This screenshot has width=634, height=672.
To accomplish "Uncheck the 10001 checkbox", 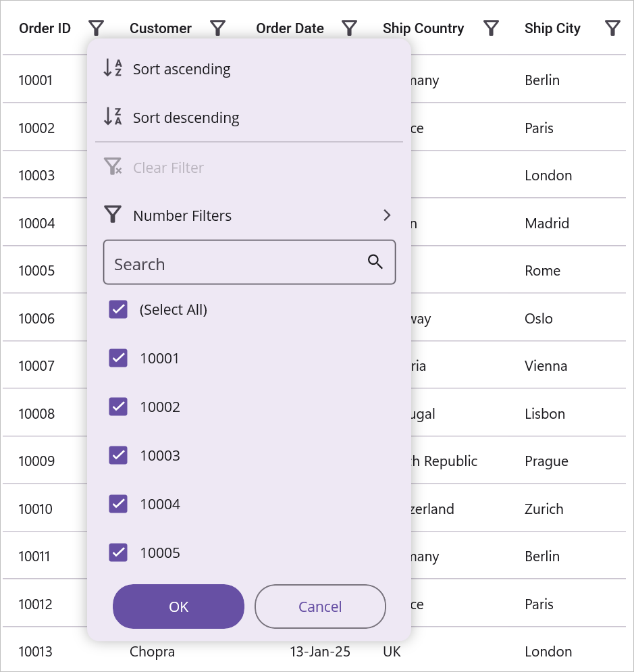I will click(x=118, y=358).
